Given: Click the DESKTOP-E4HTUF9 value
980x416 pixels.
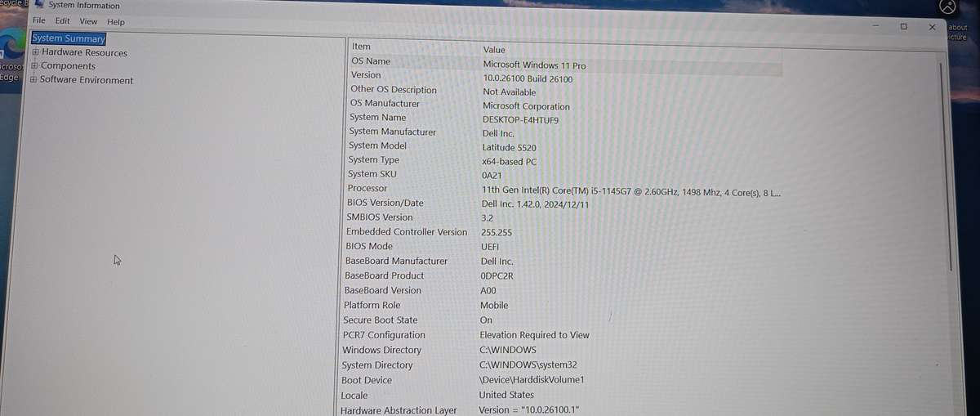Looking at the screenshot, I should point(520,119).
